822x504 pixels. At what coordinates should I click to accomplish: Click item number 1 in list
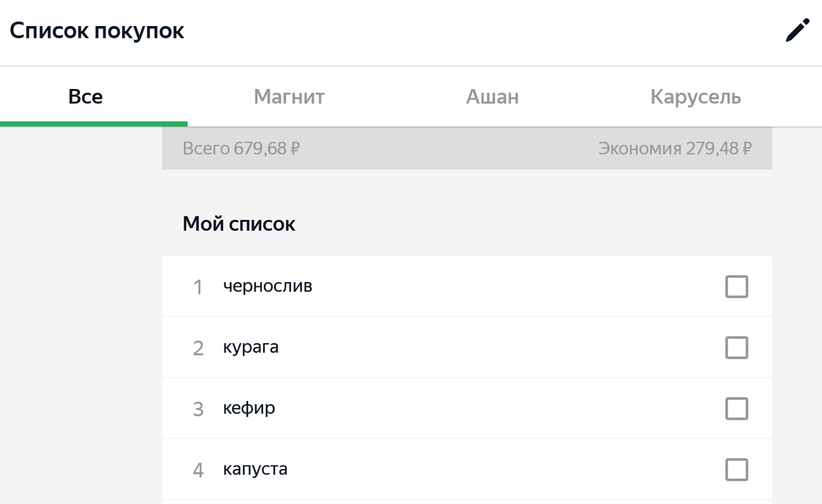click(198, 287)
